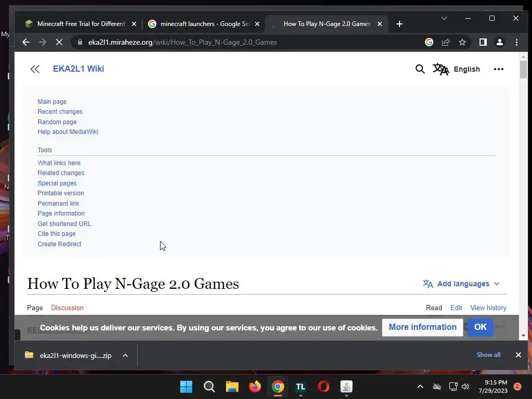
Task: Expand the Add languages dropdown
Action: tap(461, 284)
